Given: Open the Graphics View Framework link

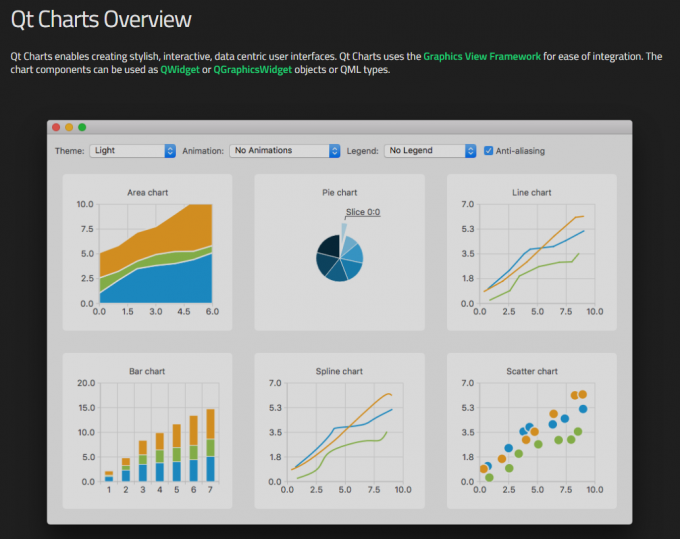Looking at the screenshot, I should pos(482,56).
